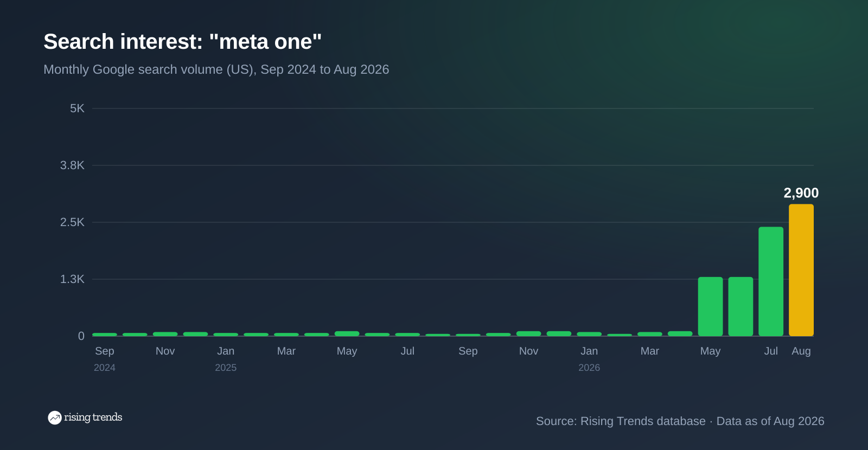Click the "0" y-axis label
This screenshot has height=450, width=868.
point(81,336)
